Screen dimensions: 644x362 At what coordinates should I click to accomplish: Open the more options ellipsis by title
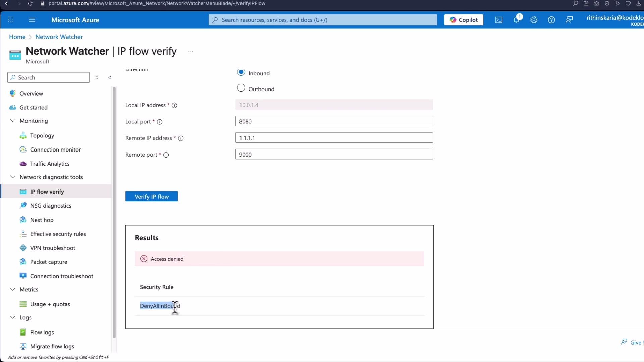coord(191,52)
